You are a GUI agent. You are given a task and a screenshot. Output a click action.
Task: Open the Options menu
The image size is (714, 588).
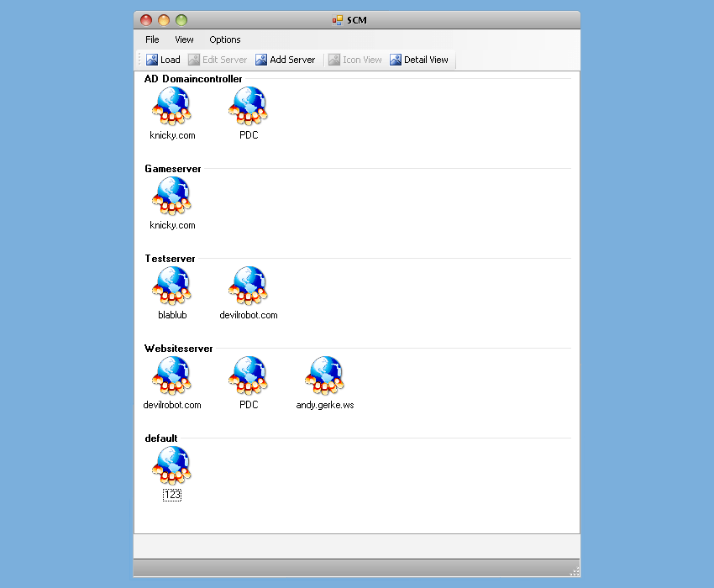[x=225, y=39]
